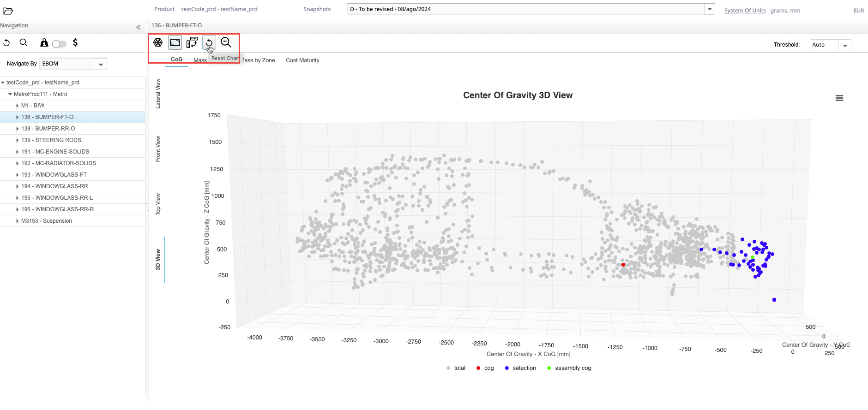Expand the 139 - STEERING RODS node
This screenshot has width=868, height=410.
[18, 140]
